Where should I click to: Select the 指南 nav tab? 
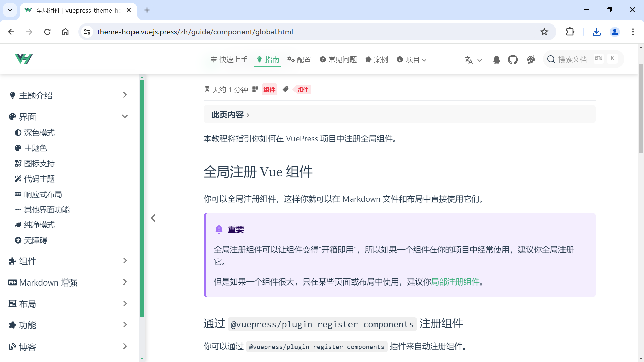point(268,60)
